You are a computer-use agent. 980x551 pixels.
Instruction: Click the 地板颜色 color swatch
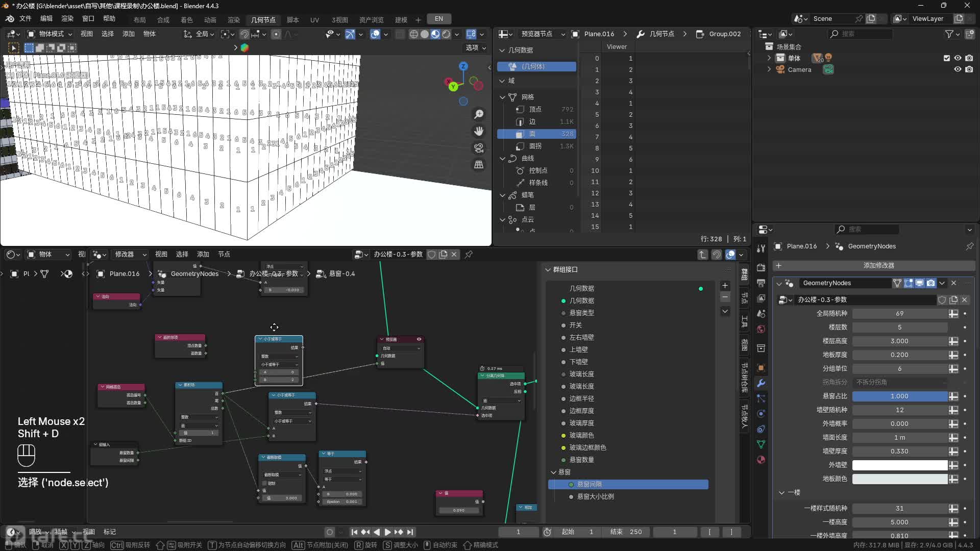[x=900, y=479]
